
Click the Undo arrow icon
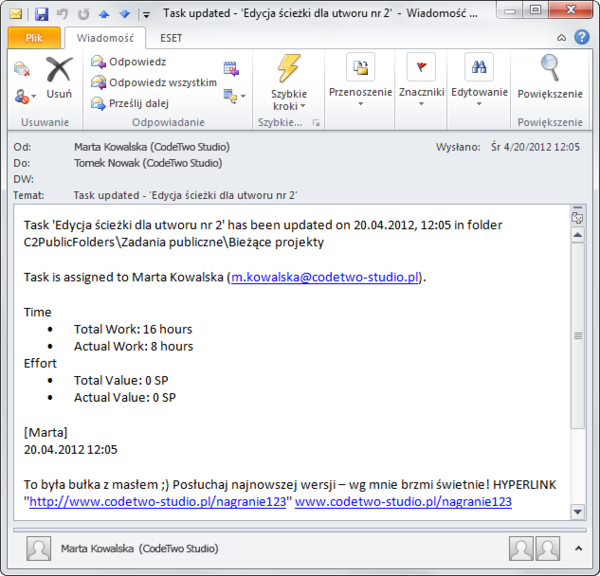[x=62, y=14]
